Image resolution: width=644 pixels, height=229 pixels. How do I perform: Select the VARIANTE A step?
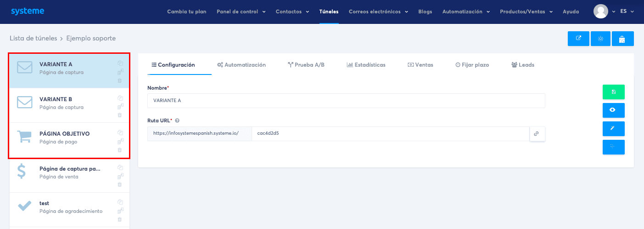(x=69, y=70)
